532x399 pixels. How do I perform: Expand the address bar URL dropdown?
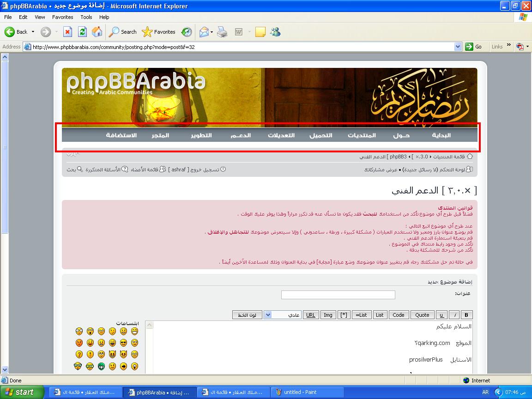[x=458, y=47]
